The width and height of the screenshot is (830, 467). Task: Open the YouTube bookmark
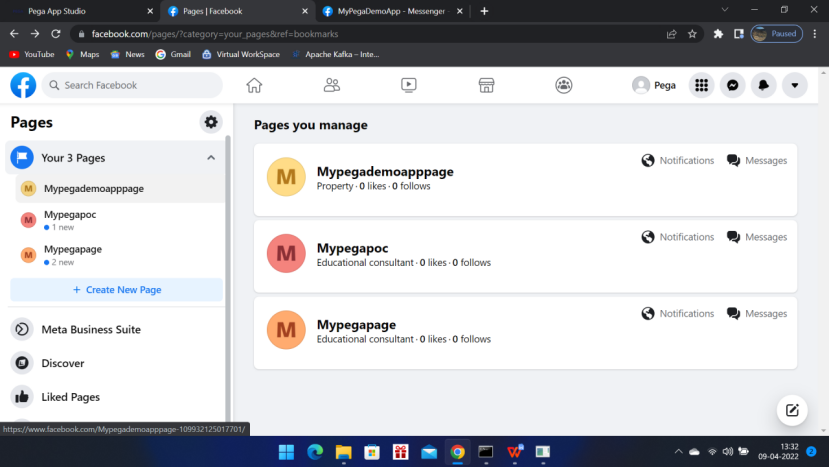[32, 55]
